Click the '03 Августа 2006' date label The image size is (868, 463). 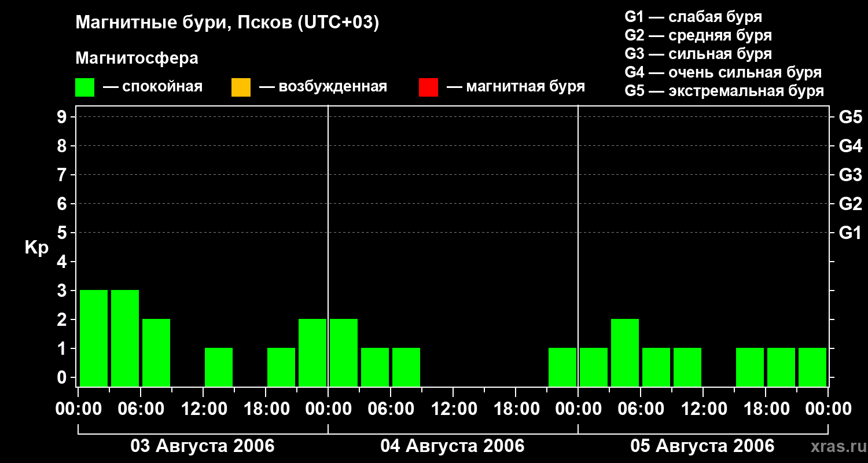(203, 446)
